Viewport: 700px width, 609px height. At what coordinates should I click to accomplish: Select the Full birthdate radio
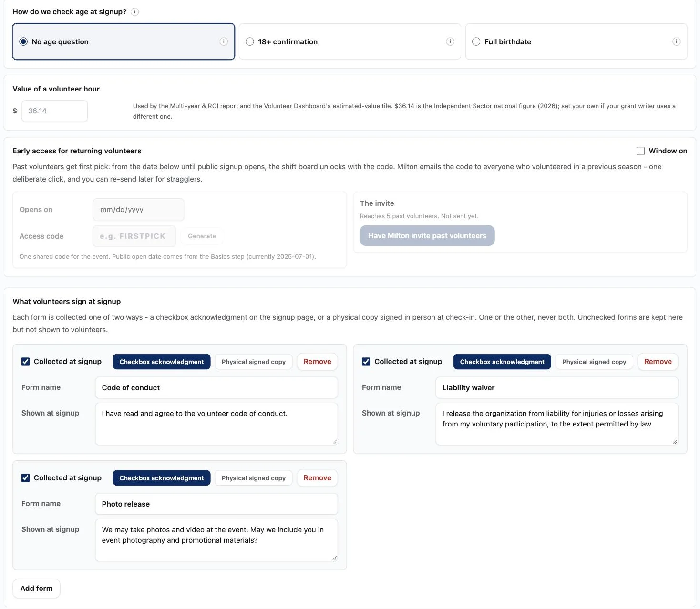click(476, 41)
